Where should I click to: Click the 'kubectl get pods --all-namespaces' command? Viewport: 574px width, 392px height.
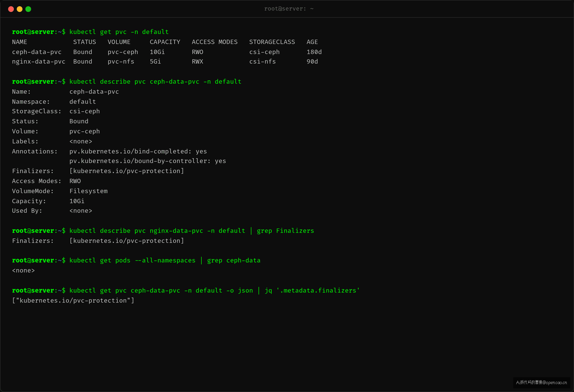165,261
